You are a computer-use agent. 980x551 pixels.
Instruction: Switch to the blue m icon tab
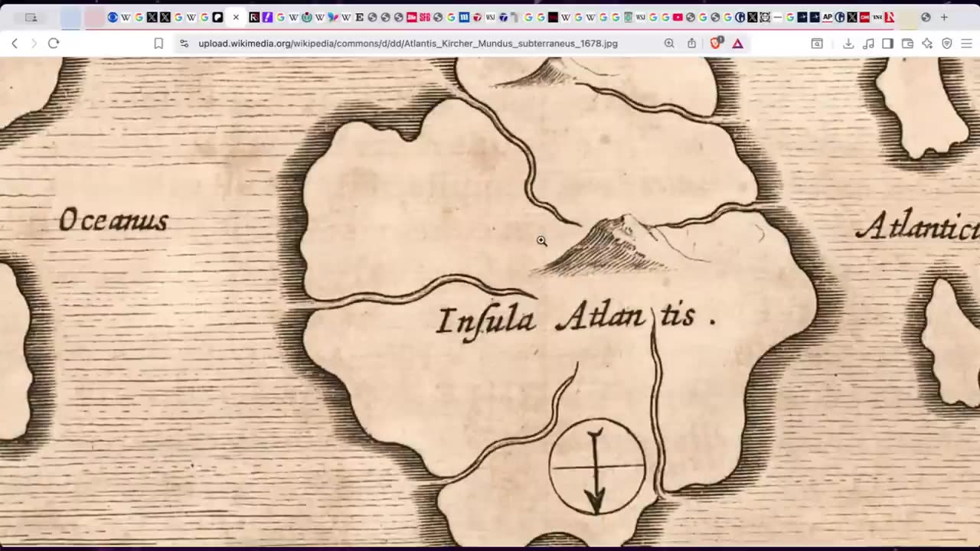pos(464,17)
